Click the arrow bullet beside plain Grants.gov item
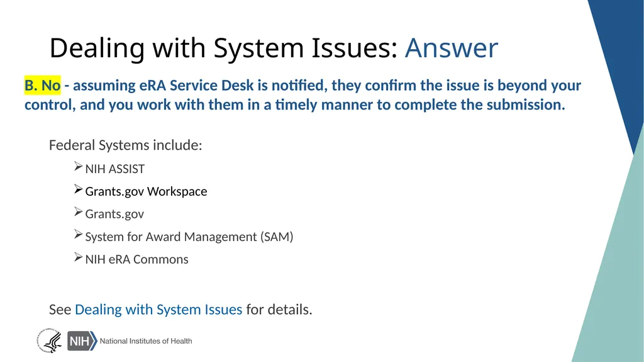Screen dimensions: 644x362 79,212
